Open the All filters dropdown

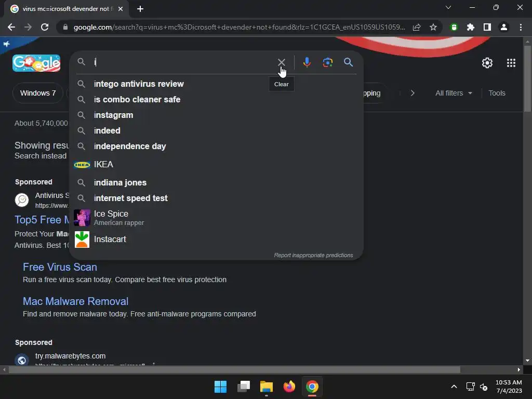tap(454, 93)
